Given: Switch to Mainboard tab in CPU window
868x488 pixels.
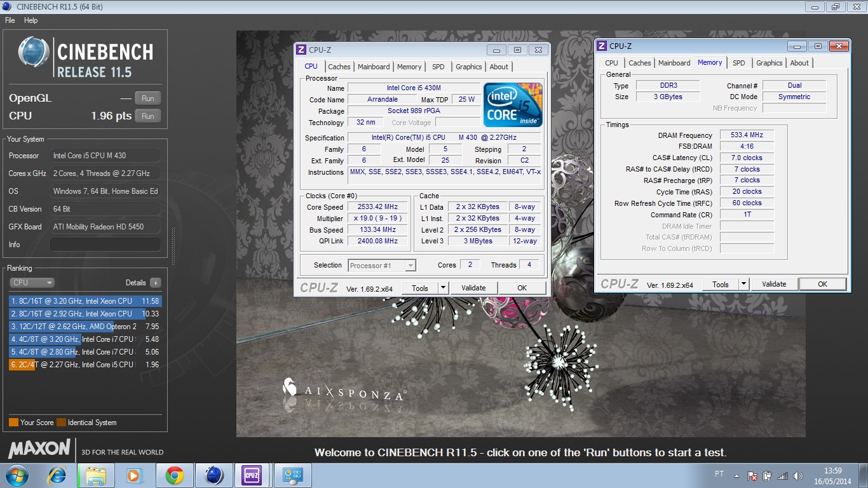Looking at the screenshot, I should (x=374, y=67).
